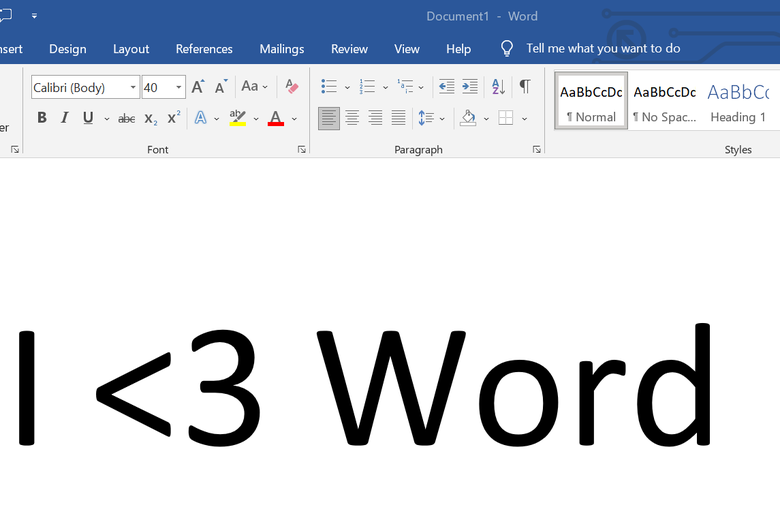Open the highlight color dropdown arrow
This screenshot has width=780, height=520.
tap(256, 119)
